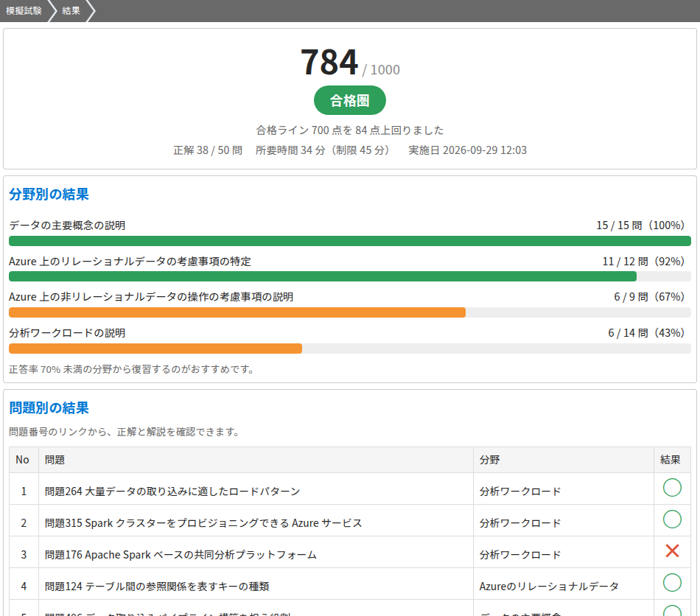This screenshot has height=616, width=700.
Task: Click the 実施日 2026-09-29 12:03 text
Action: point(467,150)
